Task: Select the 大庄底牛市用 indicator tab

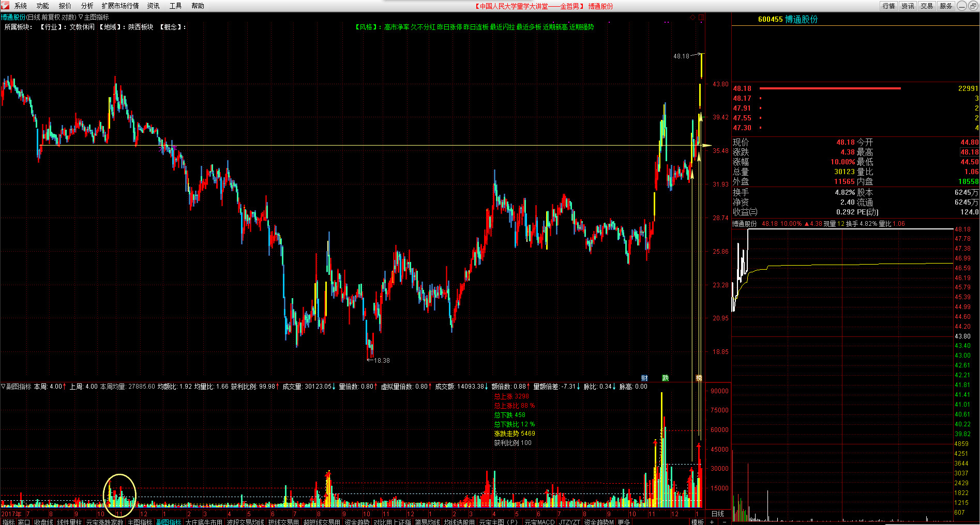Action: pyautogui.click(x=204, y=521)
